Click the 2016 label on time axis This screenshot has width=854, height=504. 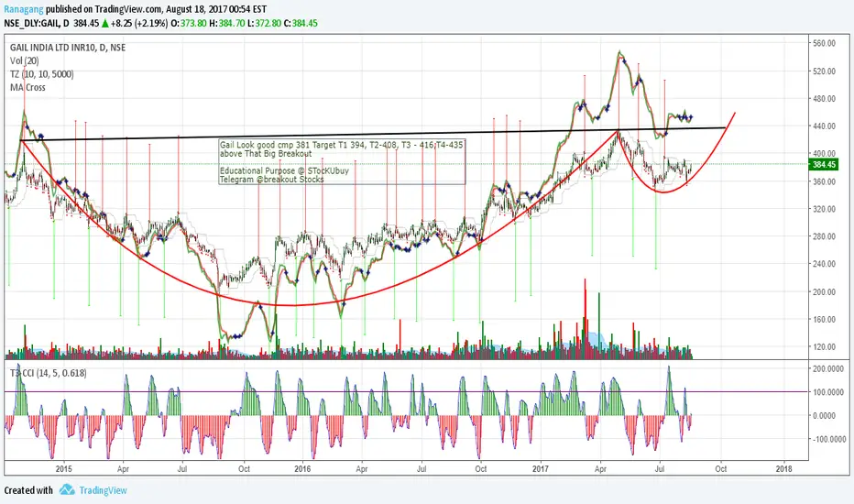[x=302, y=468]
